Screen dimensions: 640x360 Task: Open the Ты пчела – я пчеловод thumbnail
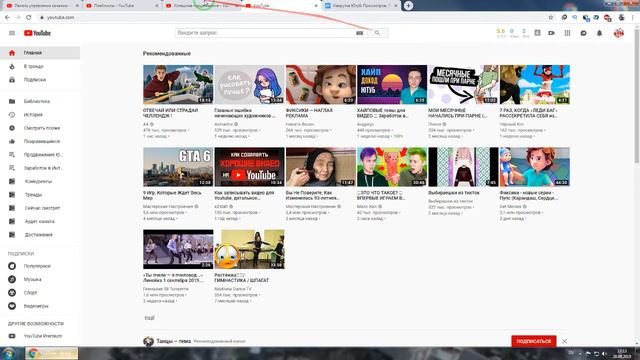pos(178,249)
